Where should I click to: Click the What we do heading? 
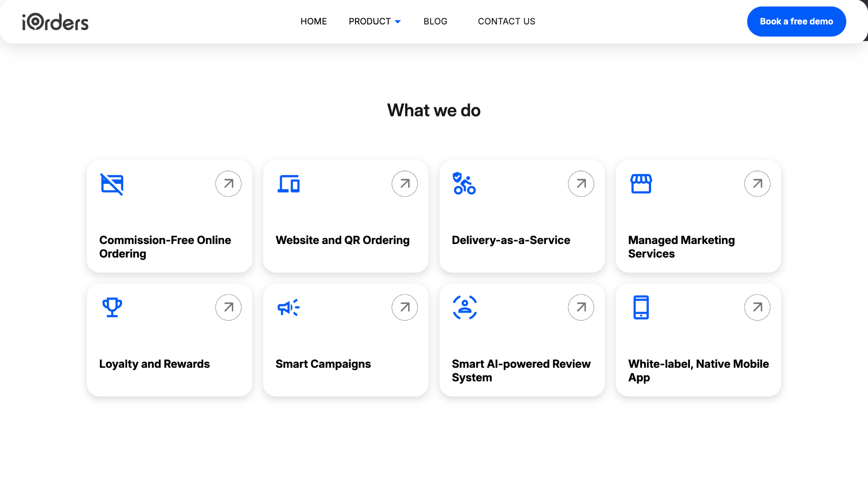[434, 111]
